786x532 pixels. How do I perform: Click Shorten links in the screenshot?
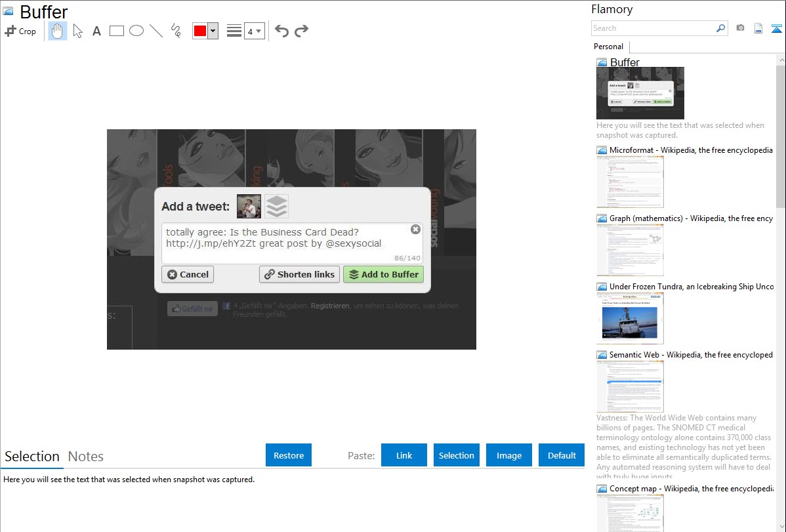[x=299, y=274]
